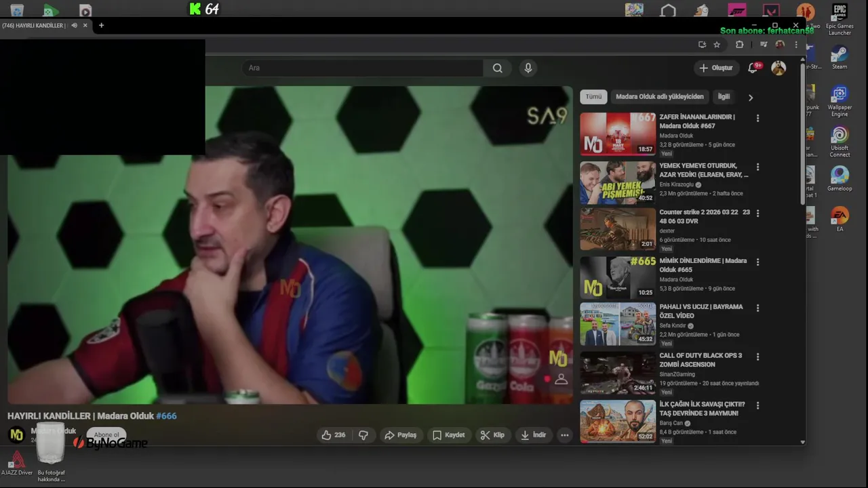
Task: Open the Chrome extensions puzzle icon
Action: coord(740,45)
